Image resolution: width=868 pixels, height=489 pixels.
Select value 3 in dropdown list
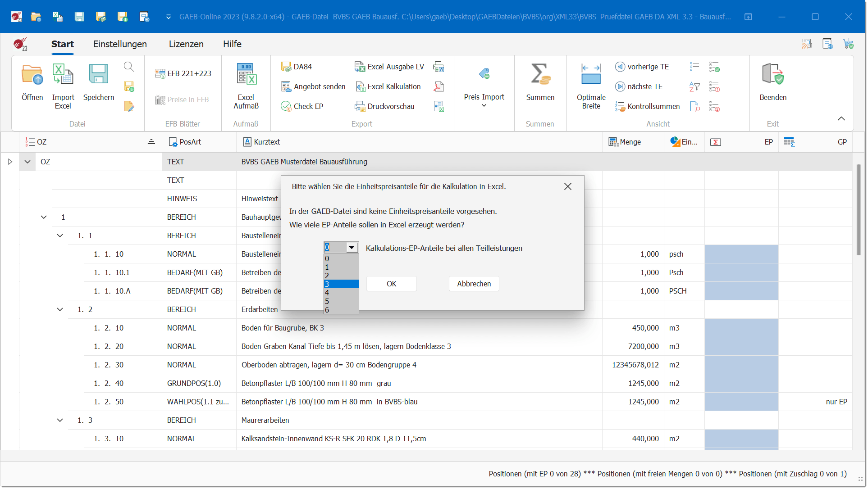coord(341,284)
